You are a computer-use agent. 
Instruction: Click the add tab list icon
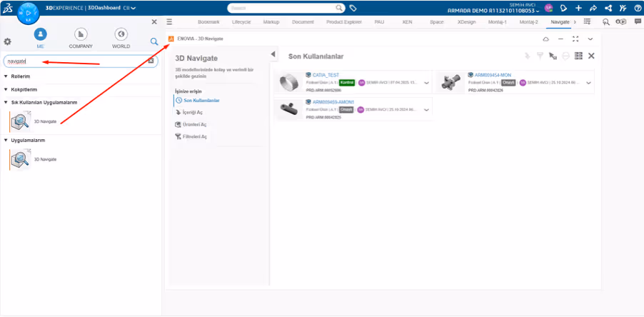[x=588, y=21]
